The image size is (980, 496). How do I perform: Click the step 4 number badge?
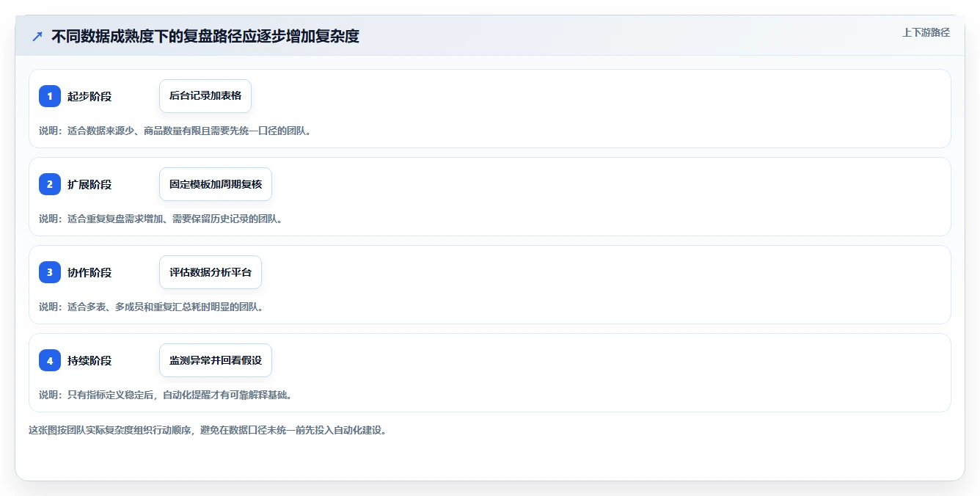click(50, 360)
